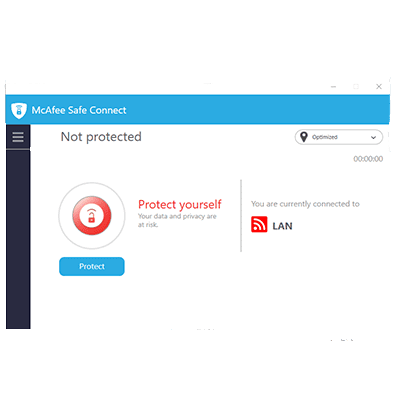
Task: Click the location pin icon
Action: pyautogui.click(x=304, y=137)
